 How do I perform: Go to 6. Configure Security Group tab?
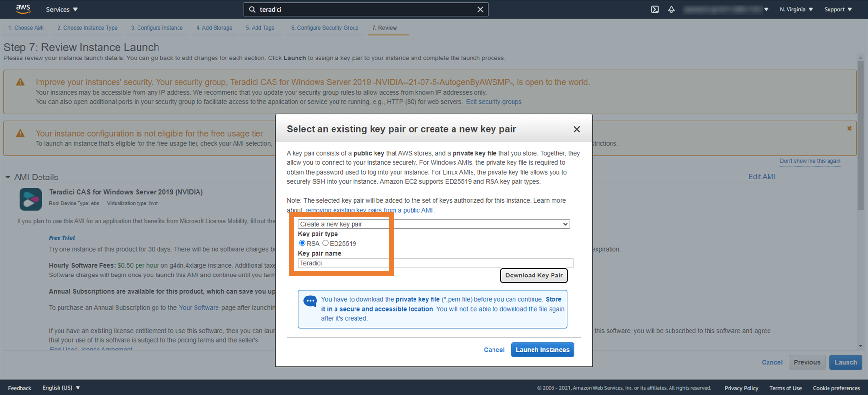tap(325, 28)
